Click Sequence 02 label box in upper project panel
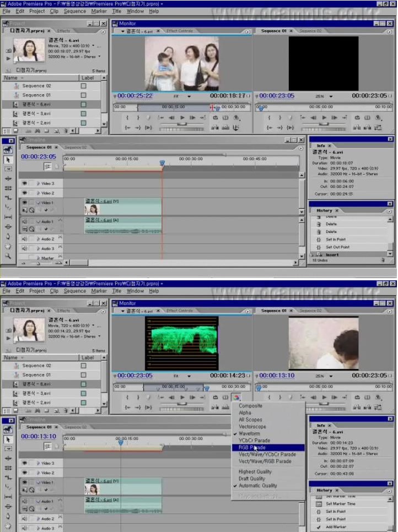The width and height of the screenshot is (398, 532). (x=84, y=86)
